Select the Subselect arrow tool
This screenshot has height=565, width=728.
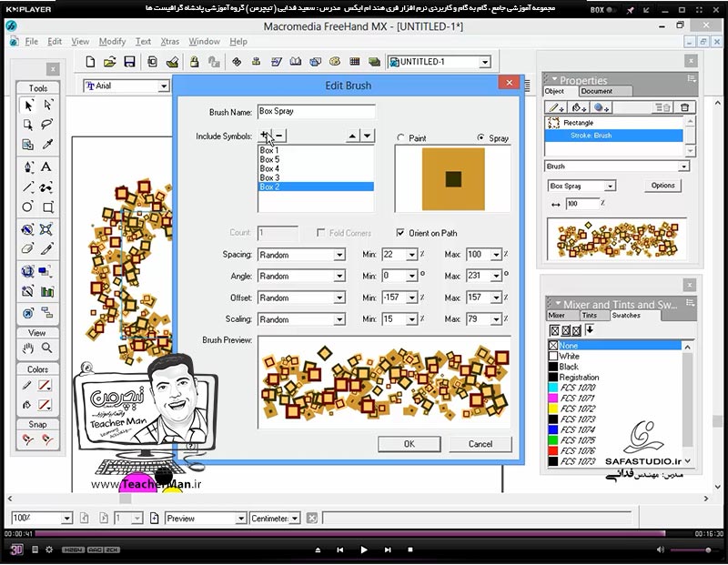(47, 106)
